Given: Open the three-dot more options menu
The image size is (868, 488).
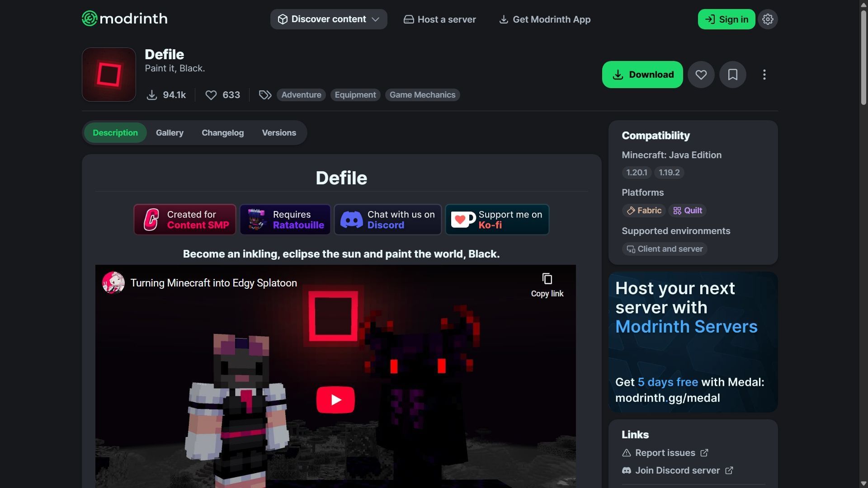Looking at the screenshot, I should click(x=764, y=75).
